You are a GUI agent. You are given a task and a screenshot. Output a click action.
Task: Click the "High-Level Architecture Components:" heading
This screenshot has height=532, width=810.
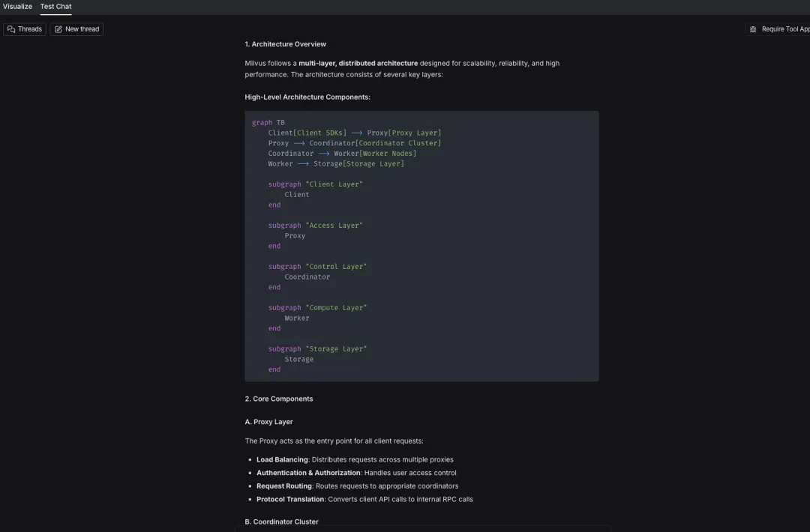click(x=307, y=97)
